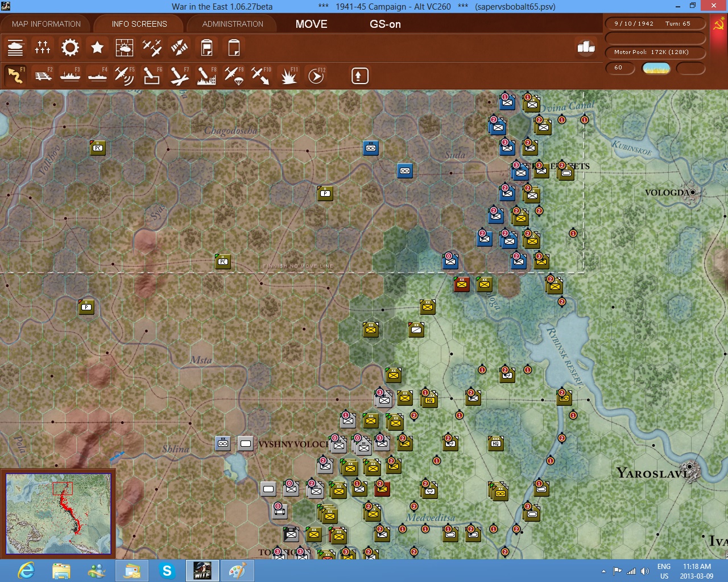Switch to the ADMINISTRATION tab

tap(233, 24)
